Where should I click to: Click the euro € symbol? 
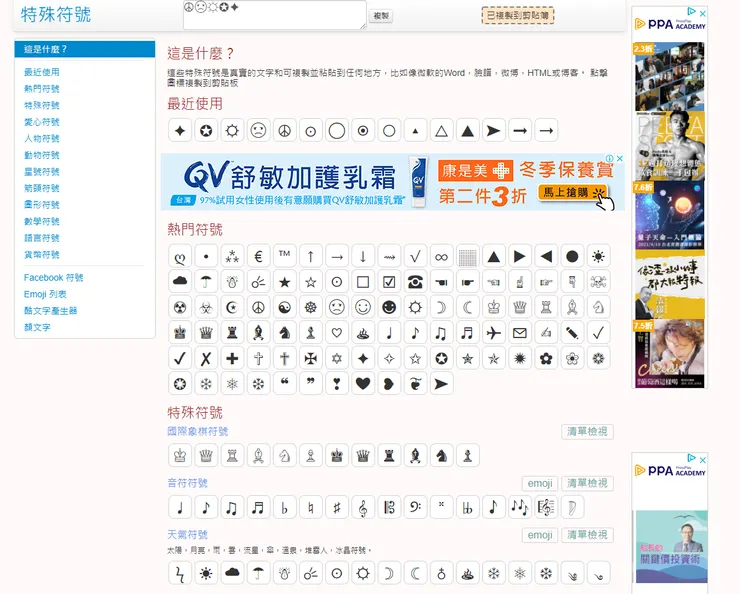pos(258,256)
